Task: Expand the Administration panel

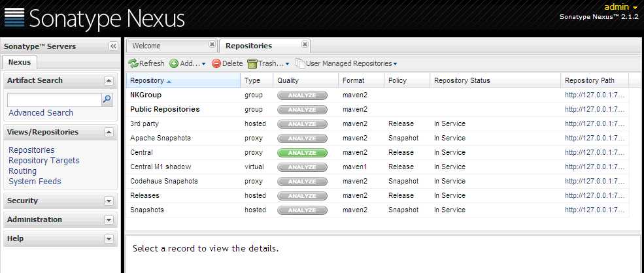Action: [x=109, y=219]
